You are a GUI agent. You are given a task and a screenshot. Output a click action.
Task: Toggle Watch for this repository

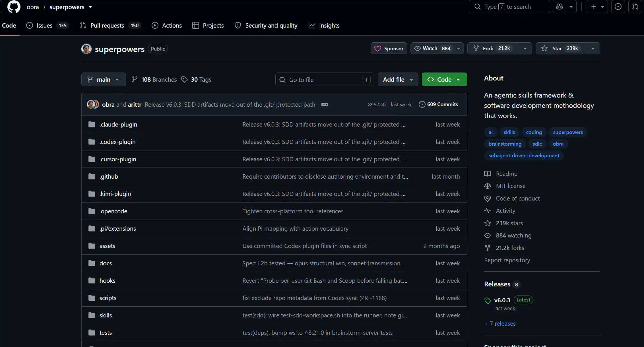coord(433,48)
